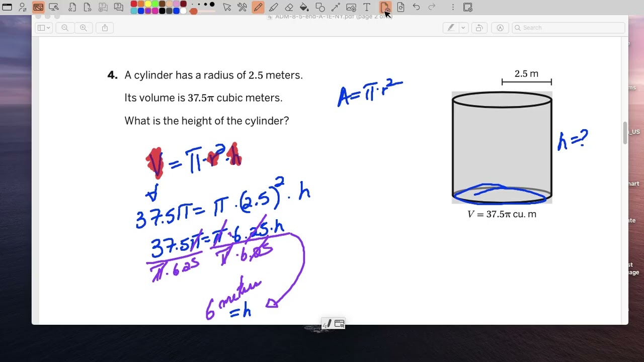Click the user switch icon
This screenshot has width=644, height=362.
(23, 7)
